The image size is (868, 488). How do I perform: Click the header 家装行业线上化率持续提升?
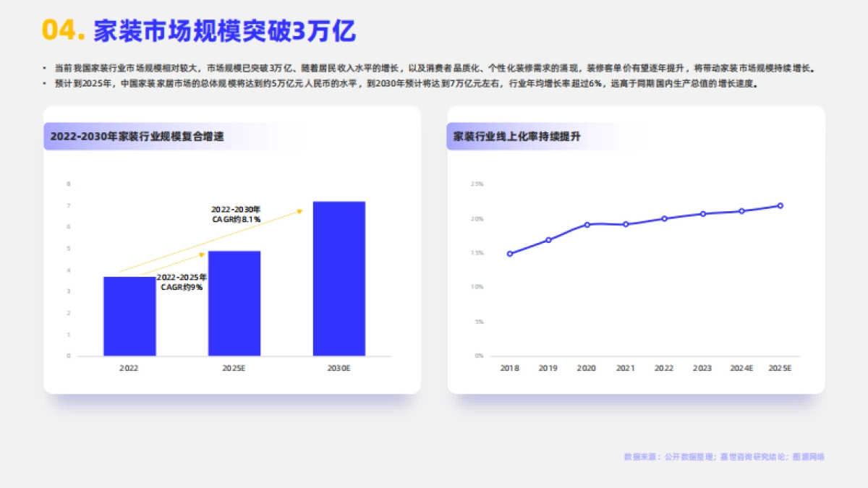[519, 134]
